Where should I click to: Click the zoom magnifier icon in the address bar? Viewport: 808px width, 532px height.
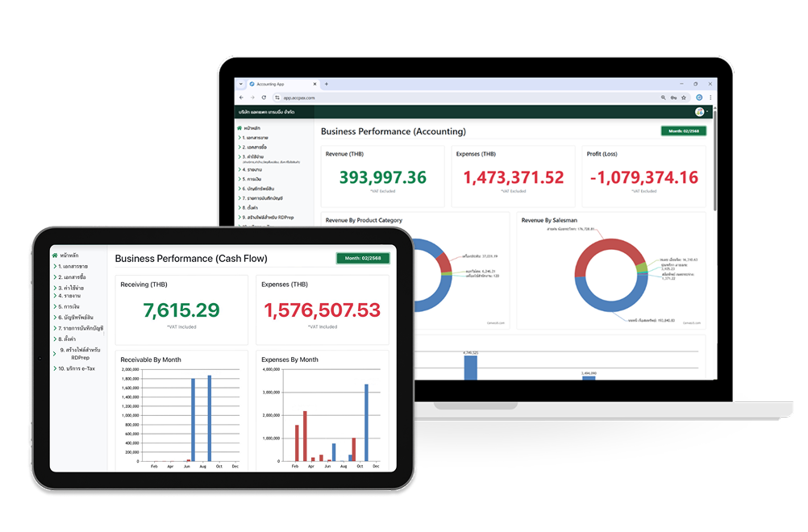pyautogui.click(x=663, y=98)
